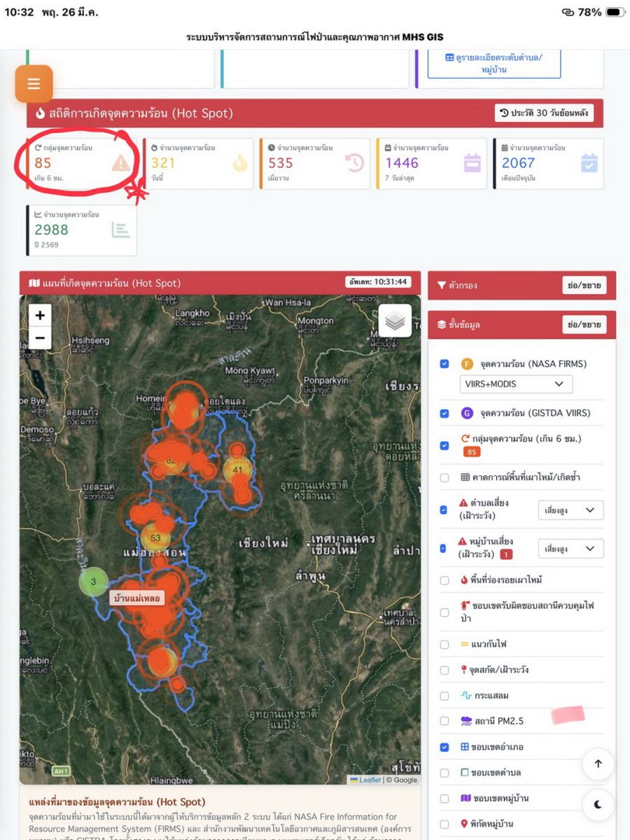Click the green cluster marker showing 3
Image resolution: width=630 pixels, height=840 pixels.
93,582
